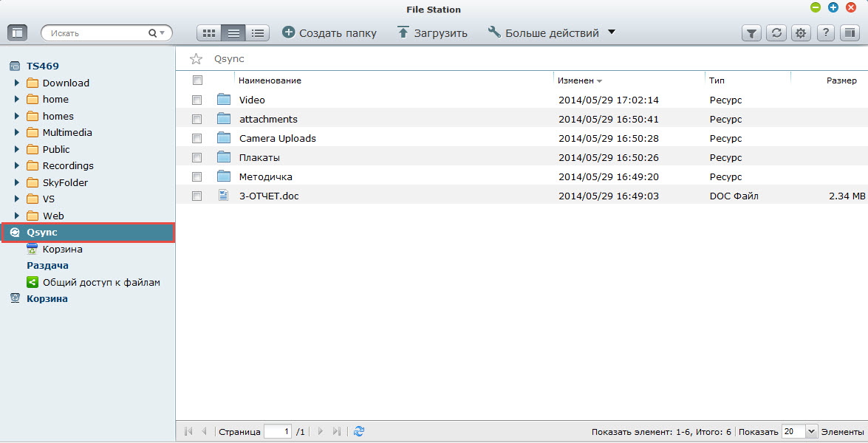Expand the SkyFolder tree arrow
The height and width of the screenshot is (443, 868).
[16, 182]
